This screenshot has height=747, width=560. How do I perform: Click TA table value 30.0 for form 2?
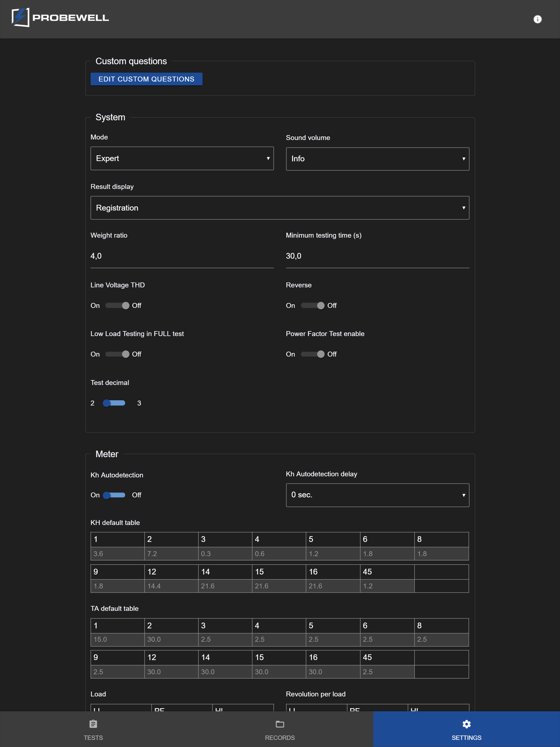(x=171, y=639)
